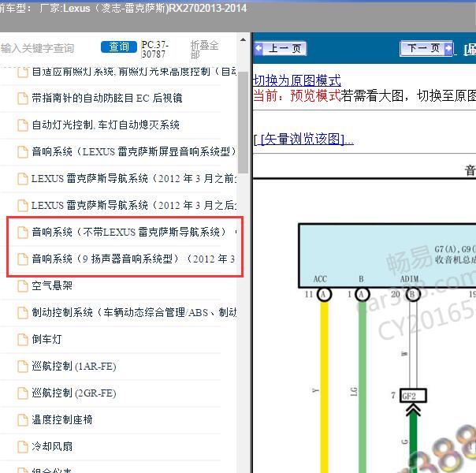Screen dimensions: 476x473
Task: Click document icon beside 自动灯光控制
Action: click(x=23, y=125)
